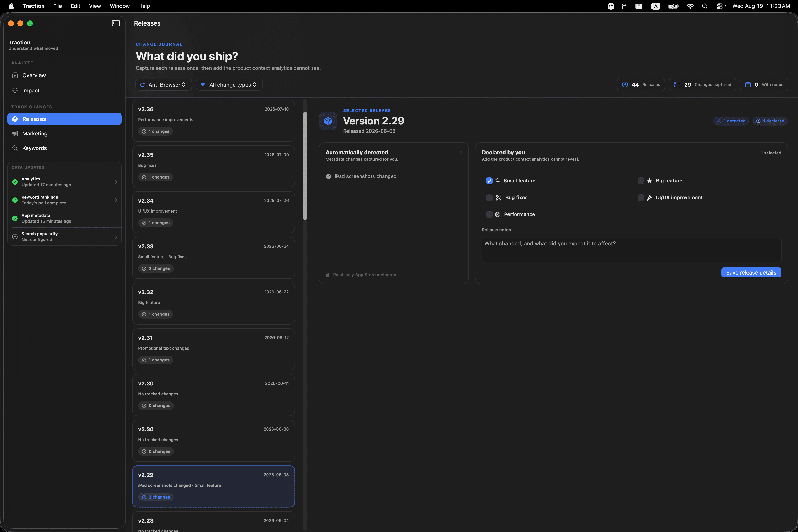Click Keyword rankings green status icon
Screen dimensions: 798x532
click(15, 200)
